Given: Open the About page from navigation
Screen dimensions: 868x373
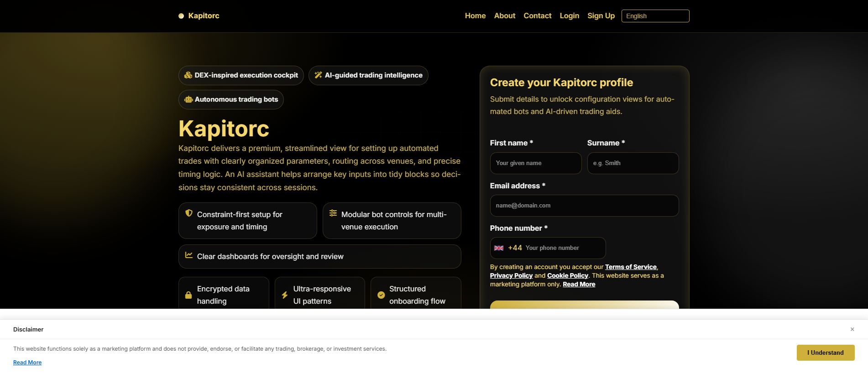Looking at the screenshot, I should point(505,16).
